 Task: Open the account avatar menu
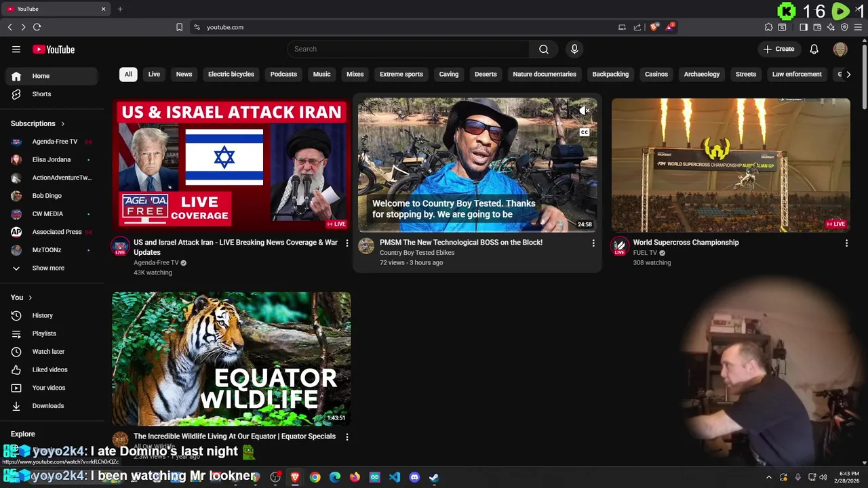click(x=840, y=49)
